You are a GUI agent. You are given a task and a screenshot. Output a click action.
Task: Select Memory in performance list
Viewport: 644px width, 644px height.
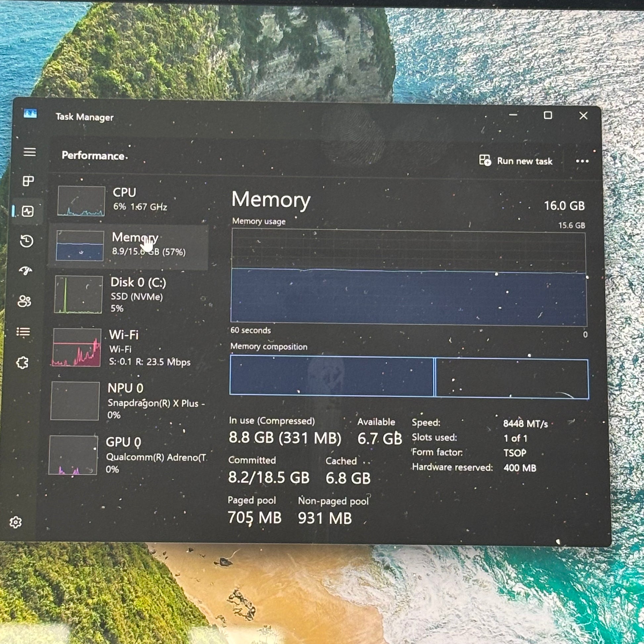point(128,246)
